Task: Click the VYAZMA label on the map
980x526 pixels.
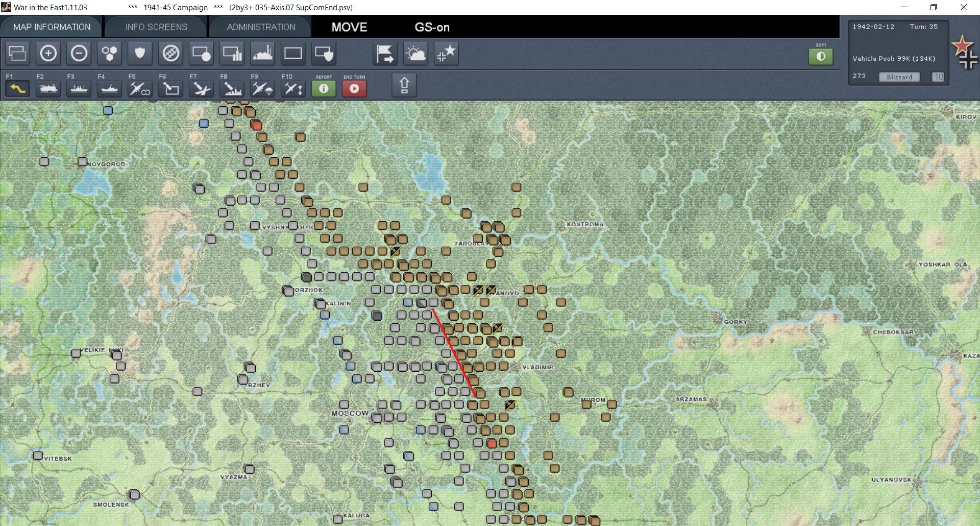Action: [x=234, y=477]
